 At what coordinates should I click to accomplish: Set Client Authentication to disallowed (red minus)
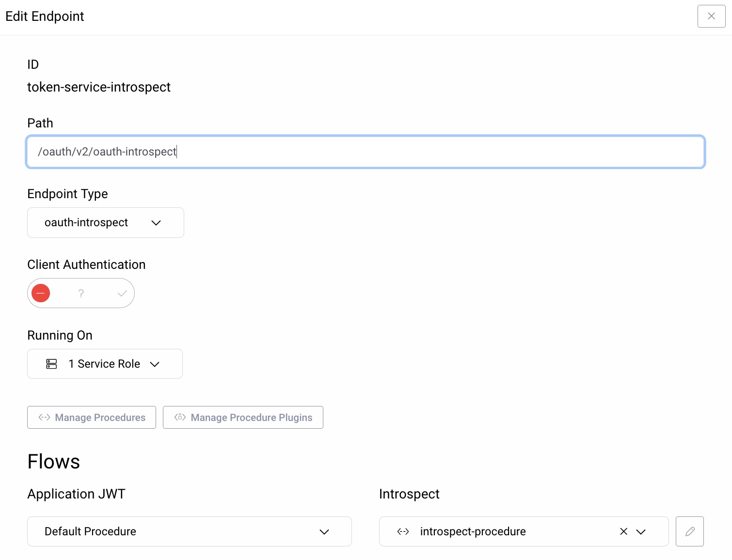point(41,293)
